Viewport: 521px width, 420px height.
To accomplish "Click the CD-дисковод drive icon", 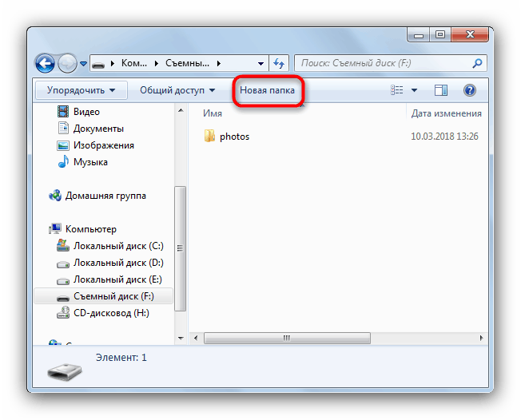I will [x=63, y=312].
